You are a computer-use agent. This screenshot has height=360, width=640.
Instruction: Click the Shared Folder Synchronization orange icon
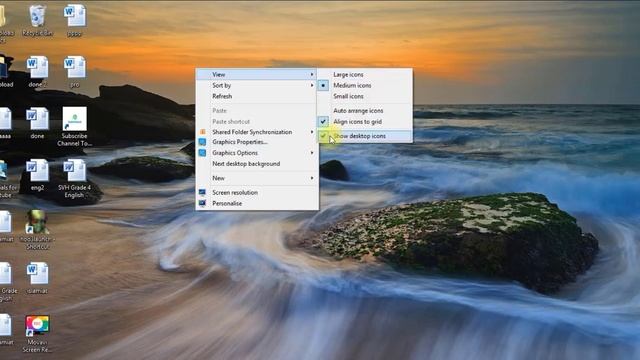[202, 132]
